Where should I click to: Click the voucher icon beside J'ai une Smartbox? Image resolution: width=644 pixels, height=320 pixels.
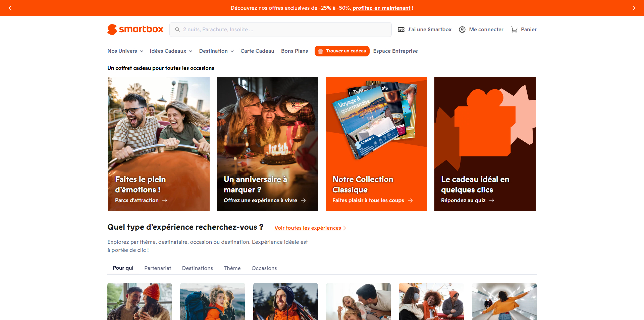401,30
